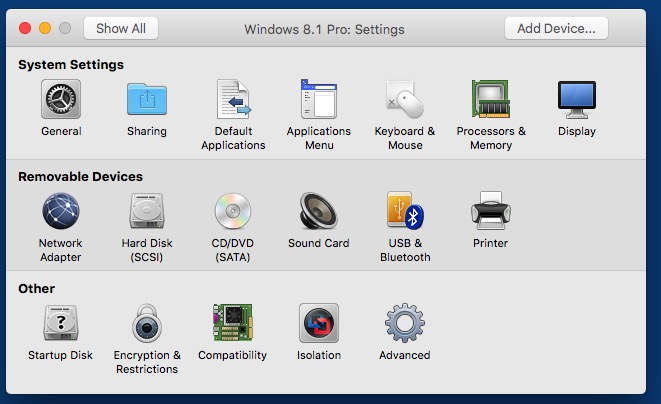661x404 pixels.
Task: Click the "Startup Disk" label text
Action: pyautogui.click(x=60, y=355)
